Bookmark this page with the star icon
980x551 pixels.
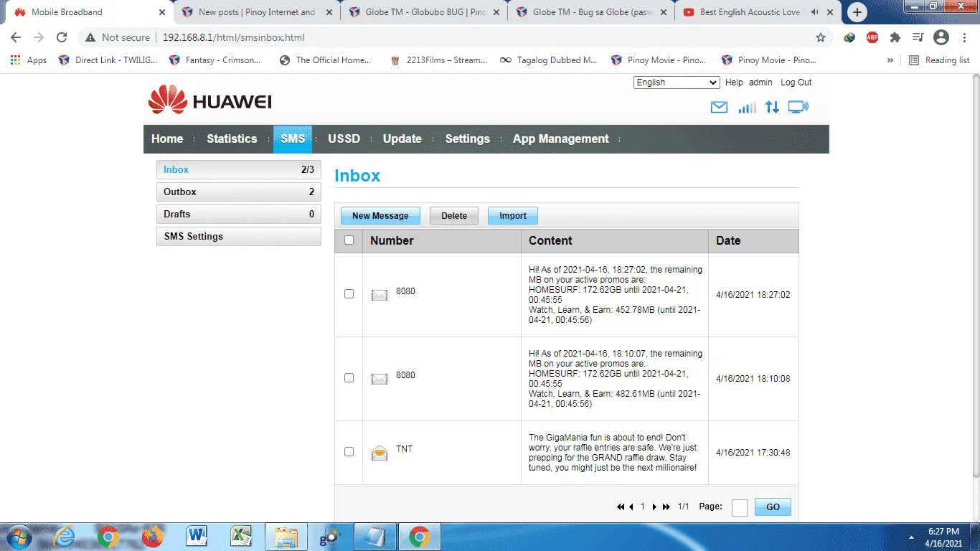(x=821, y=37)
